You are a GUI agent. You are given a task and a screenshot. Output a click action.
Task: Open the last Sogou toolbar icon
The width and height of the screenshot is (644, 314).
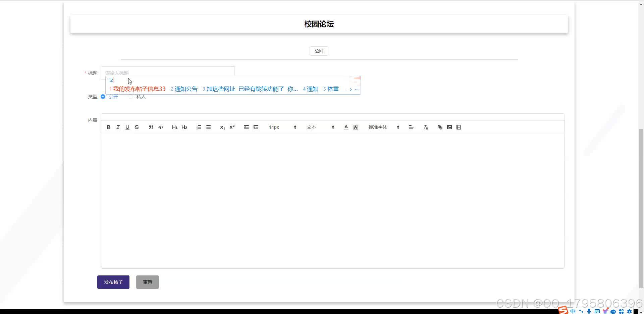click(x=629, y=311)
